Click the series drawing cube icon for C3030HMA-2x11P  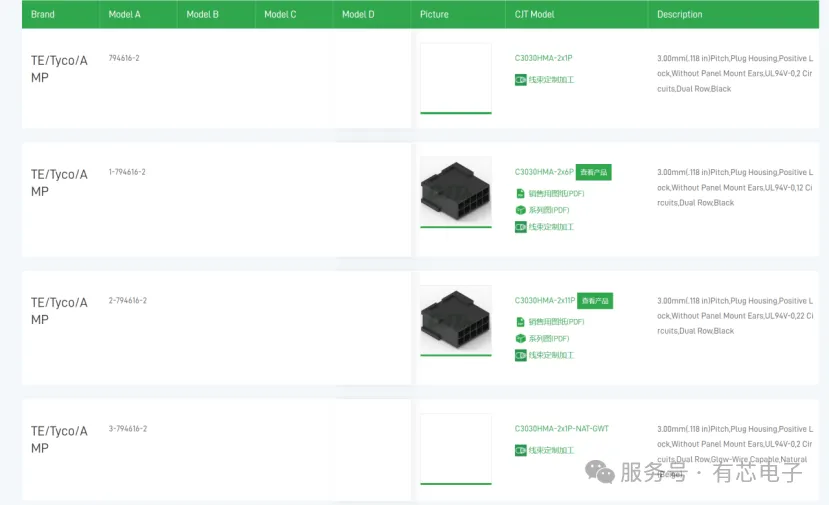point(520,338)
